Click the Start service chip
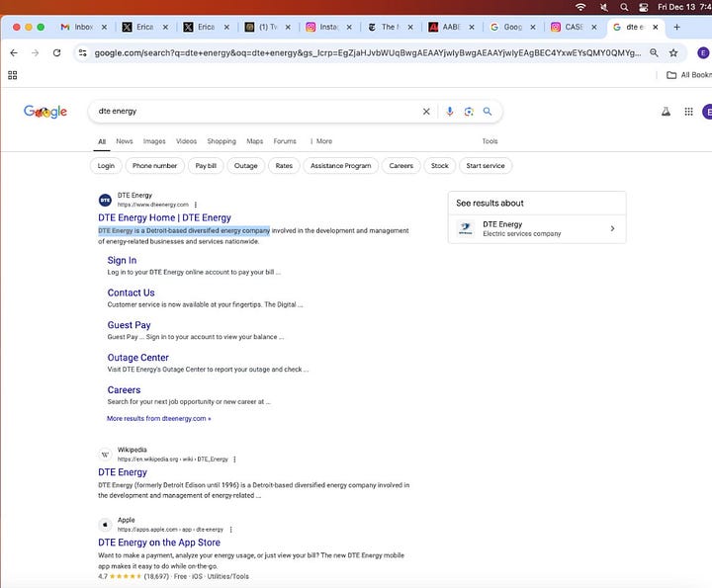Screen dimensions: 712x588 [486, 166]
